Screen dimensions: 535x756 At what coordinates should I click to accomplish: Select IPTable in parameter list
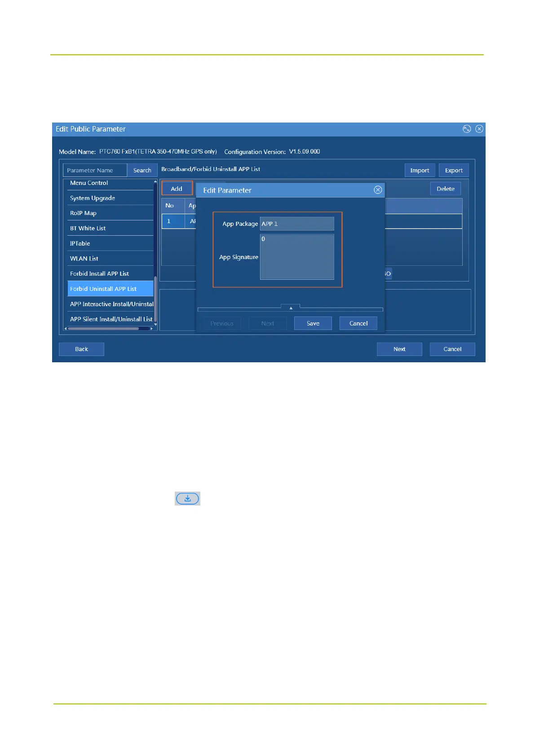click(x=110, y=243)
